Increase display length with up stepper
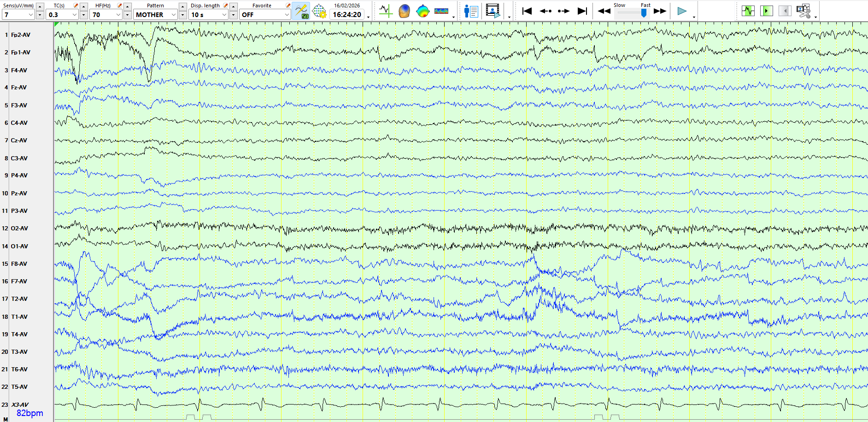 234,6
